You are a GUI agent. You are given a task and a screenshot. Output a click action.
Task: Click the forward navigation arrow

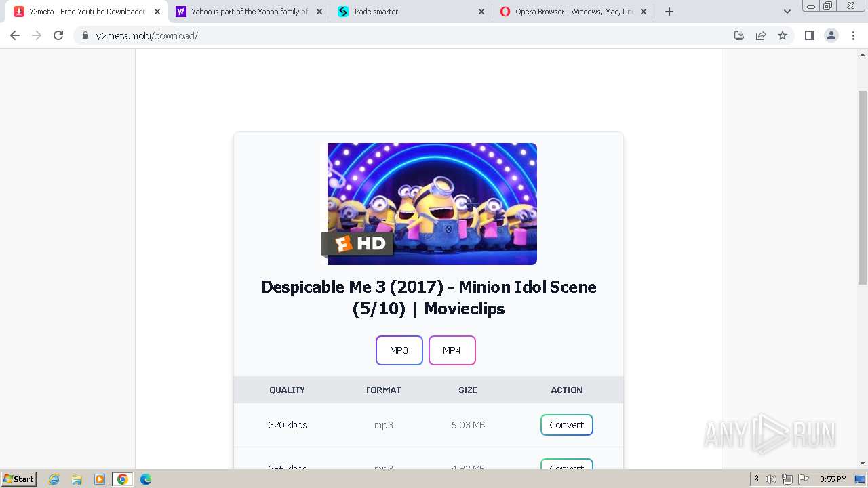click(37, 35)
